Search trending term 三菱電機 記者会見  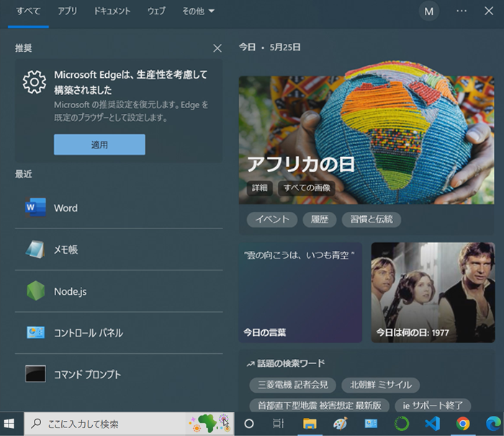click(292, 385)
